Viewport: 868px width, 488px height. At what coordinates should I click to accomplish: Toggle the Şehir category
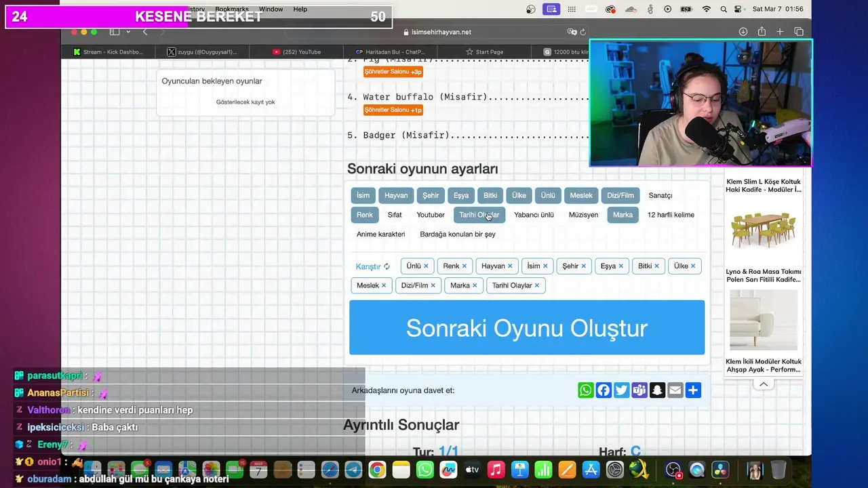click(x=431, y=195)
